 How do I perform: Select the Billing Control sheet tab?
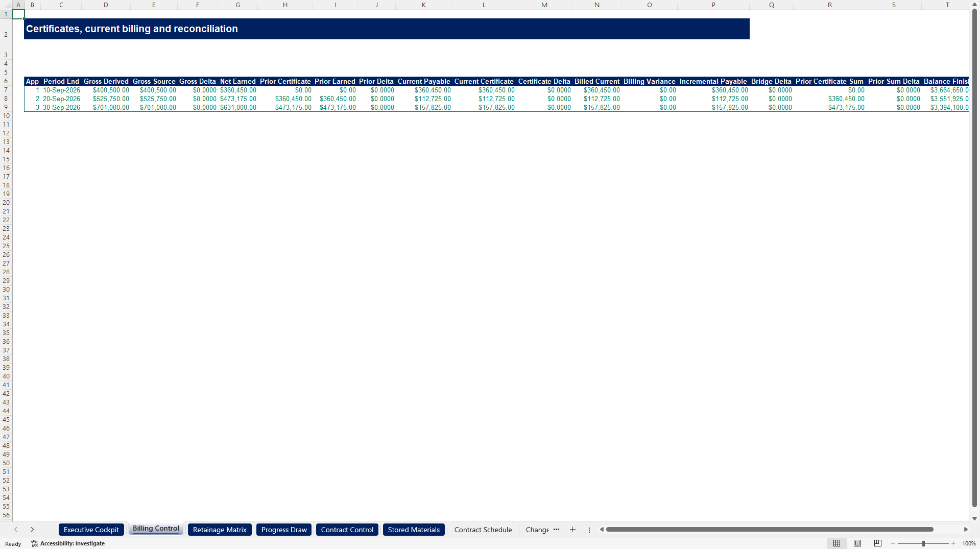pyautogui.click(x=156, y=529)
